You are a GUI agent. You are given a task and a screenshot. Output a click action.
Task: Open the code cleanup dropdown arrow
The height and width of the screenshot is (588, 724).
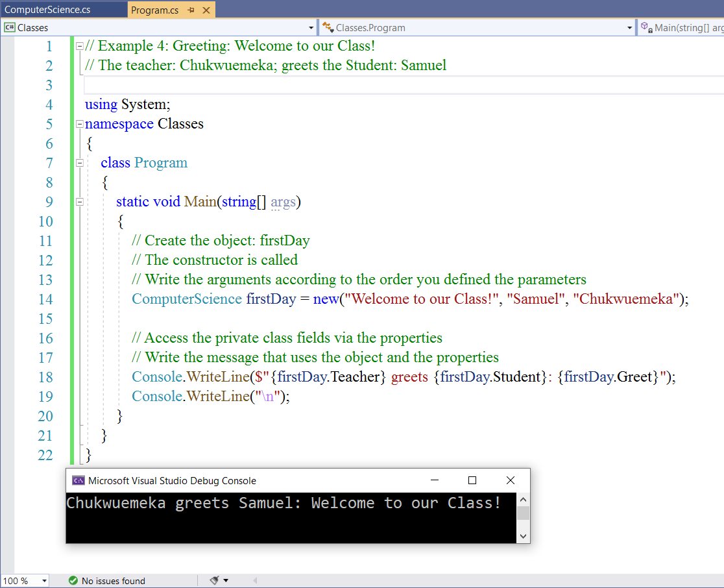(x=226, y=581)
